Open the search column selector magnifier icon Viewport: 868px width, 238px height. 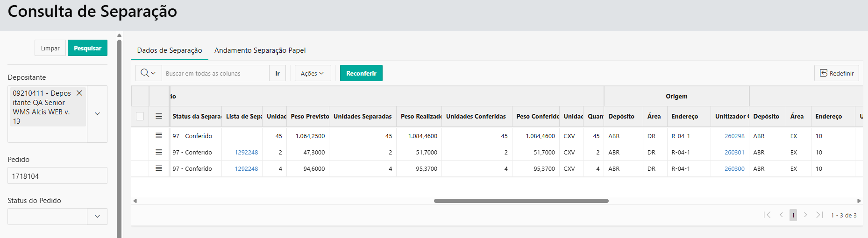(x=148, y=73)
